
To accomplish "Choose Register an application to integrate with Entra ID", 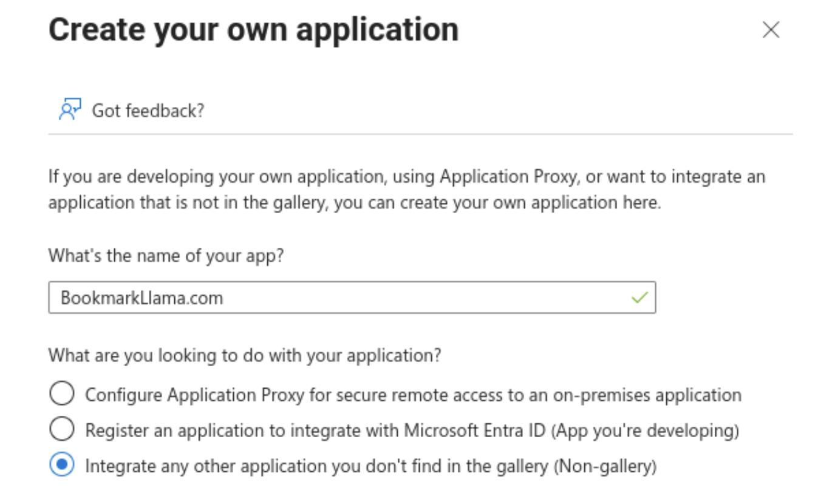I will coord(61,429).
